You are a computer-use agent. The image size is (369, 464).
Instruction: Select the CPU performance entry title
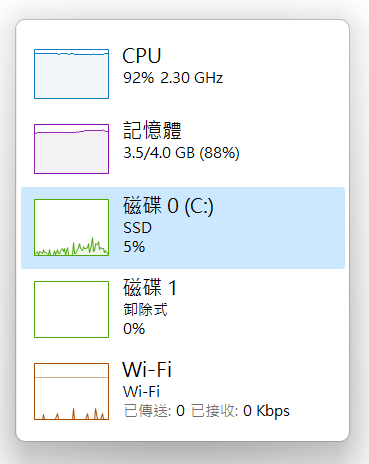tap(142, 56)
